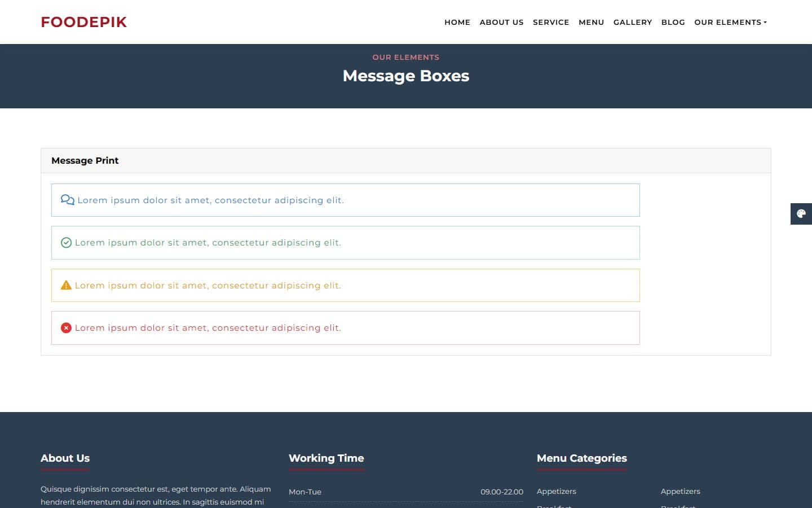Open the Menu nav item
Viewport: 812px width, 508px height.
tap(592, 22)
